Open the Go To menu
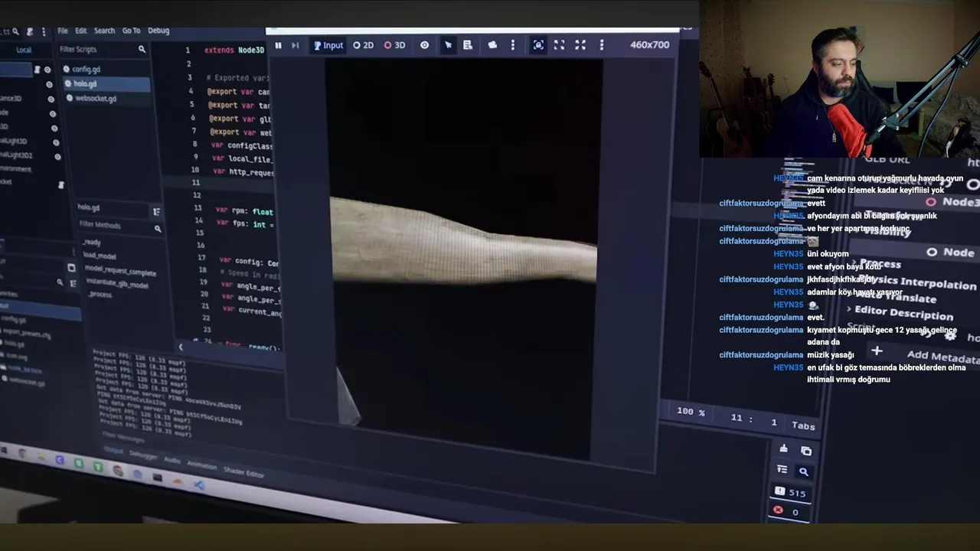 (x=131, y=31)
